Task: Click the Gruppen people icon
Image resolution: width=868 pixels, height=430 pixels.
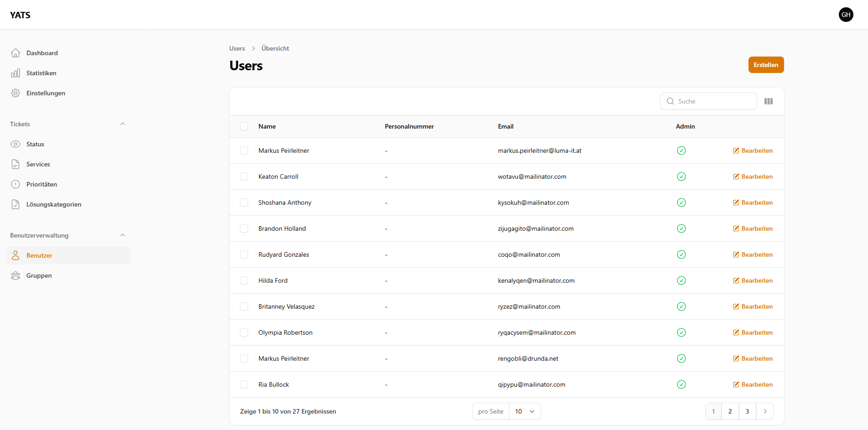Action: (x=16, y=275)
